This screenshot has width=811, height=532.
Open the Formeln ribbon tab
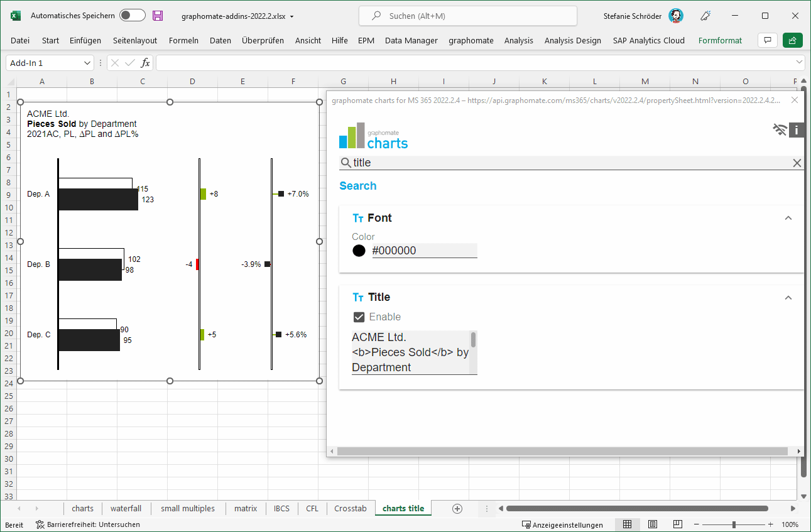point(183,40)
